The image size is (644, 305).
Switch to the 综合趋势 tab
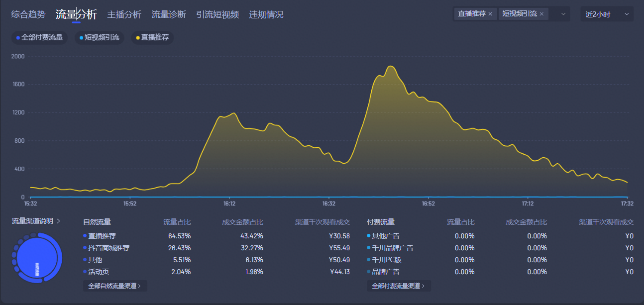28,14
